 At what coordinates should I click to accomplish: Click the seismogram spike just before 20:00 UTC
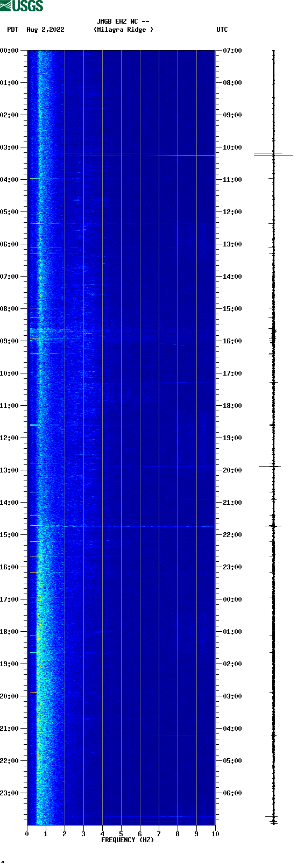click(270, 466)
